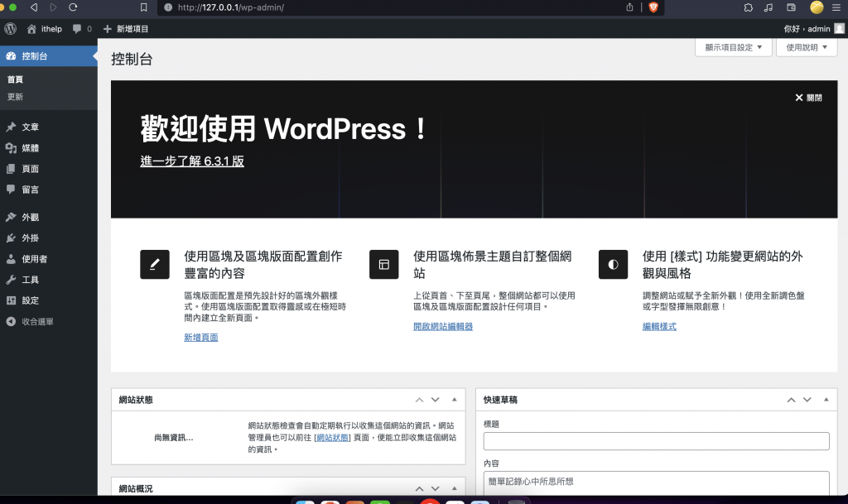Screen dimensions: 848x504
Task: Open the browser extensions puzzle icon
Action: 749,7
